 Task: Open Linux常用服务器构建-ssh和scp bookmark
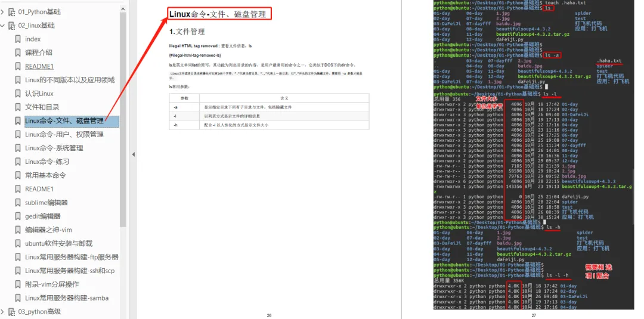click(70, 271)
